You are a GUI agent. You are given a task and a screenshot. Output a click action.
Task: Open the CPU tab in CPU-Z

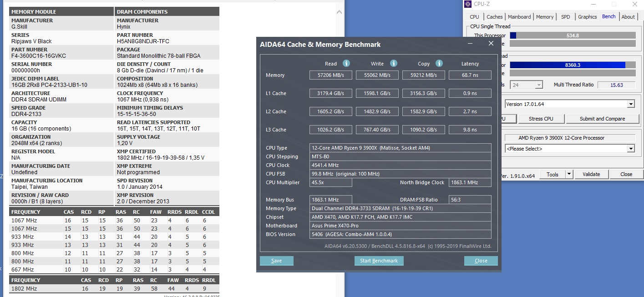475,17
